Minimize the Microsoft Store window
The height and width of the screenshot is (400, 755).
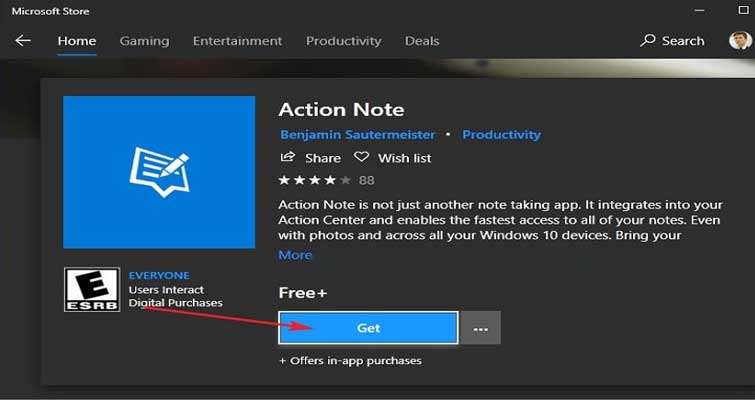click(699, 11)
